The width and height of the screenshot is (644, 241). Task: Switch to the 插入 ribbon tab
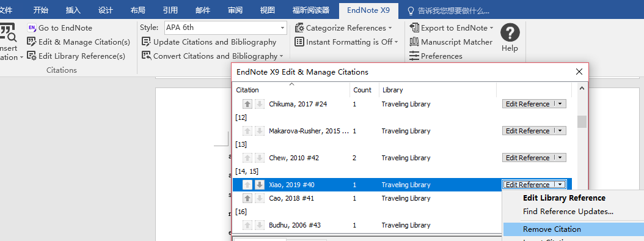point(73,10)
